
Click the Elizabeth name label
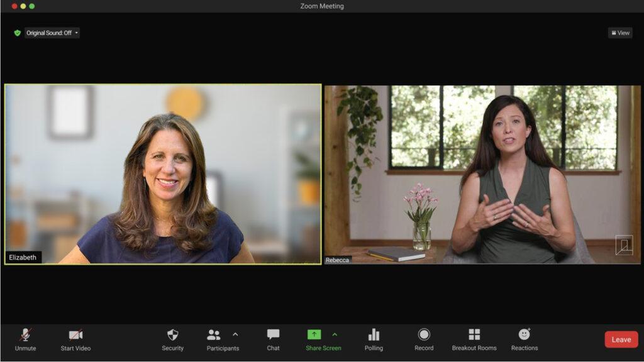(x=23, y=257)
